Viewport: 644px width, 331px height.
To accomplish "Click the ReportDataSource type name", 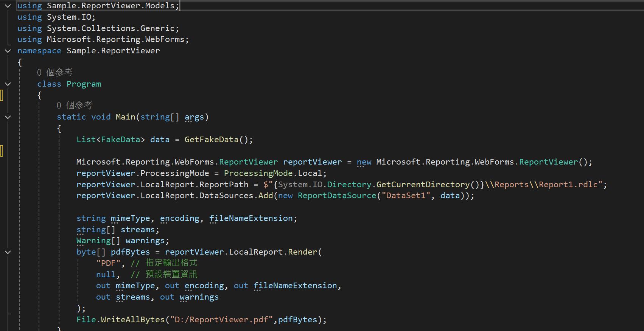I will tap(337, 196).
